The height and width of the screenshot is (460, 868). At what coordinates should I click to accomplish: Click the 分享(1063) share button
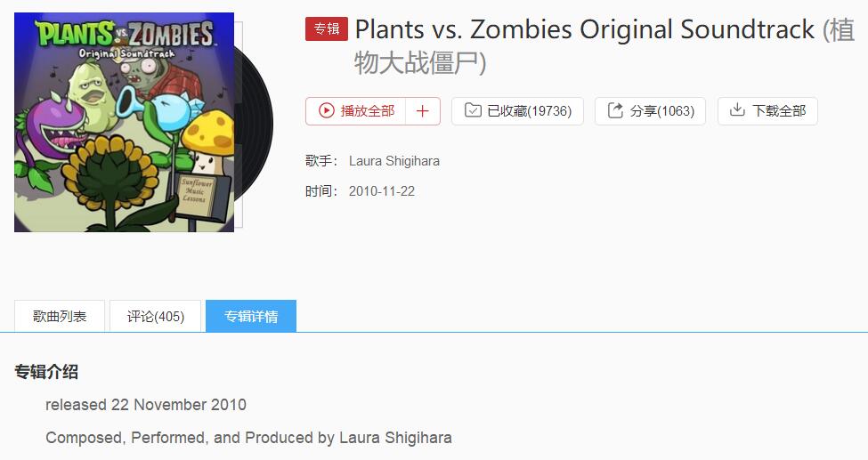(651, 111)
